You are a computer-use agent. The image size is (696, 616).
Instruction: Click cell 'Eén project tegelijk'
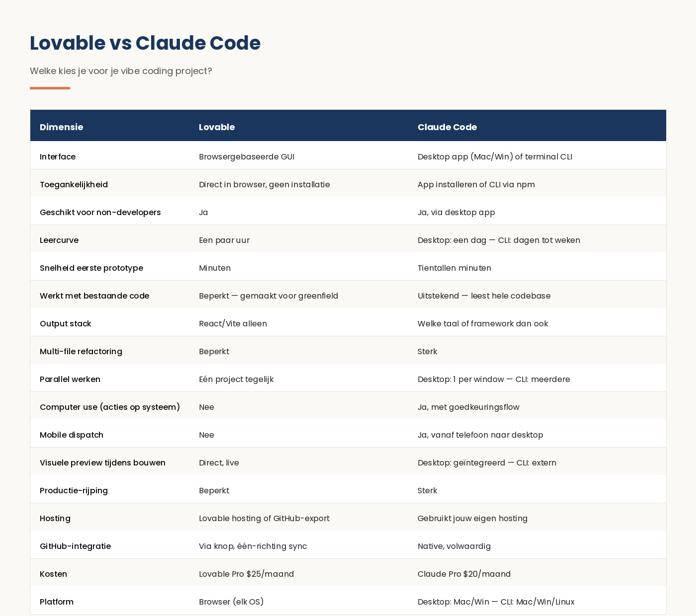pos(236,380)
